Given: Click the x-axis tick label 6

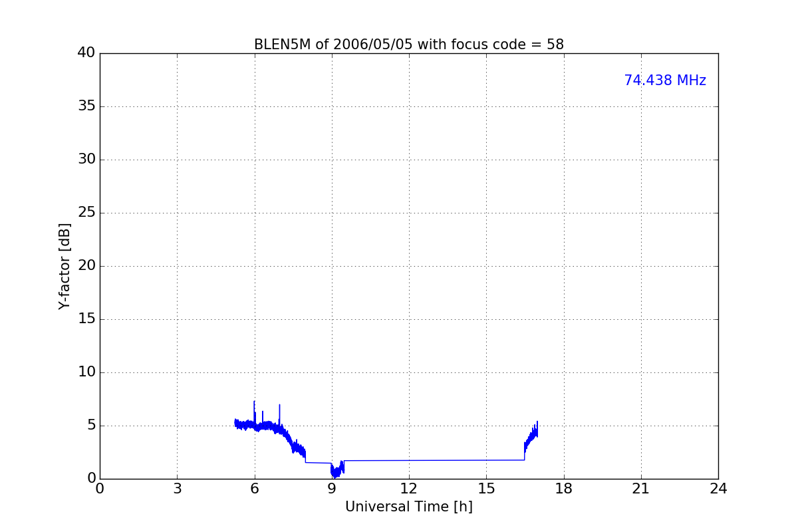Looking at the screenshot, I should [x=254, y=489].
